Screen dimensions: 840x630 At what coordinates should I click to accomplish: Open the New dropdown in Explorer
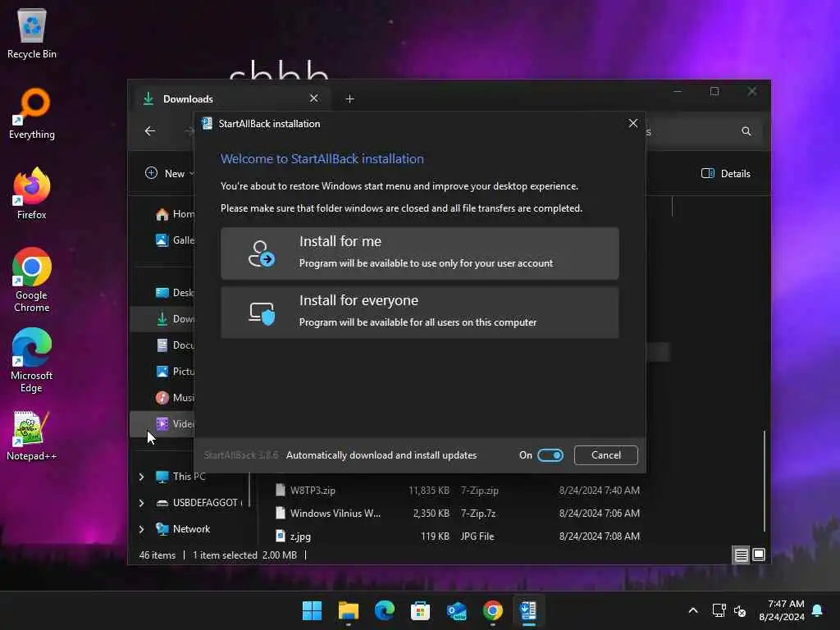(169, 174)
